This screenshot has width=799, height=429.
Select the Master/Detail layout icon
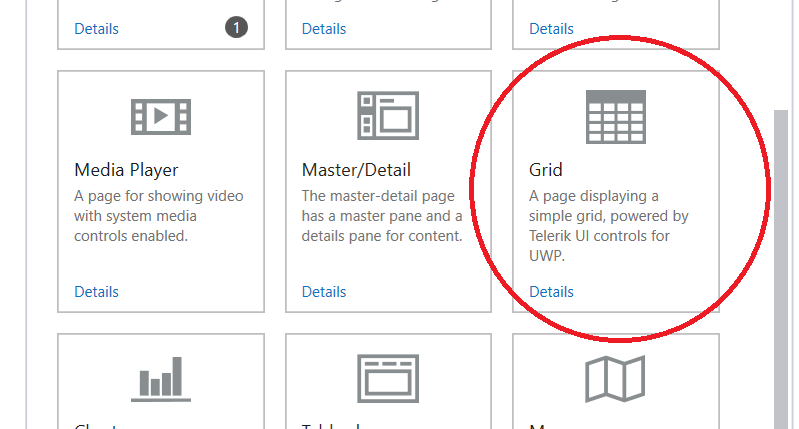pos(388,116)
